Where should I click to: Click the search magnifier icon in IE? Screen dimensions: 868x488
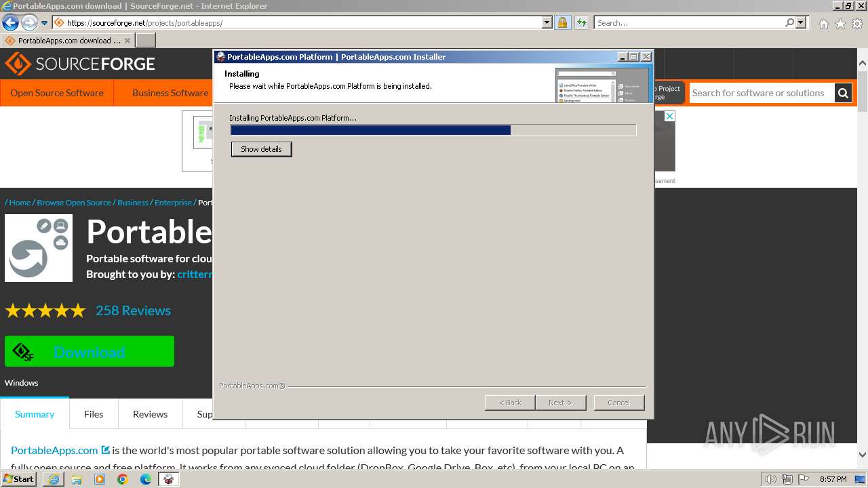click(x=789, y=23)
